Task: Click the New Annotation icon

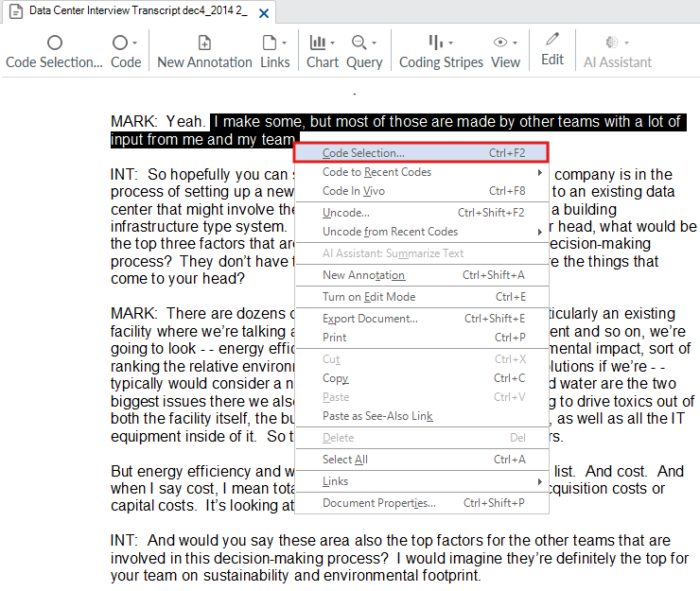Action: pos(204,43)
